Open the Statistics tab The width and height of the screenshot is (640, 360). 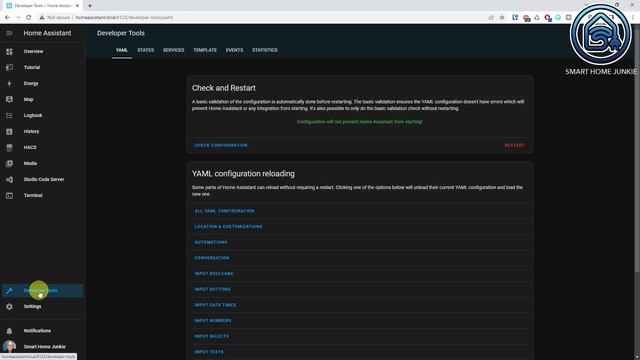pyautogui.click(x=264, y=50)
